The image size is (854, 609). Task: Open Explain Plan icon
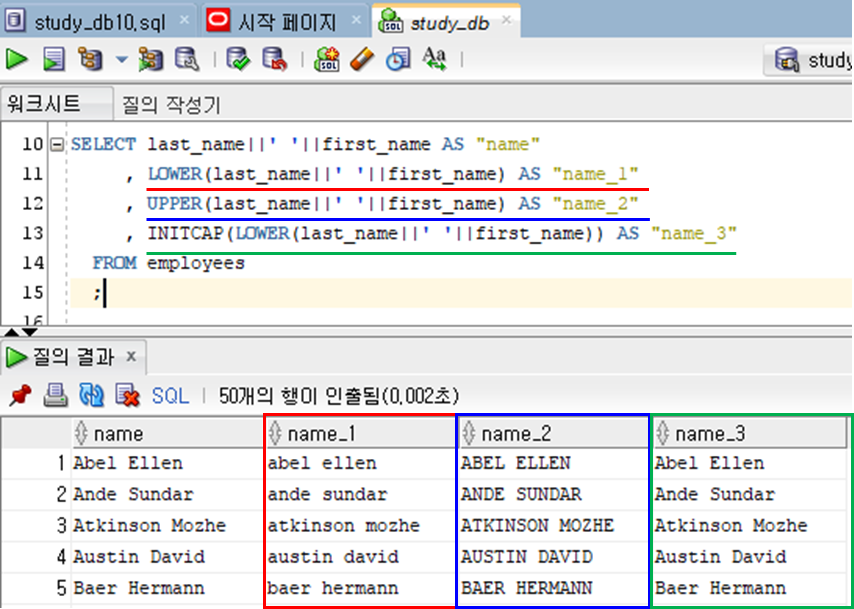click(x=90, y=59)
